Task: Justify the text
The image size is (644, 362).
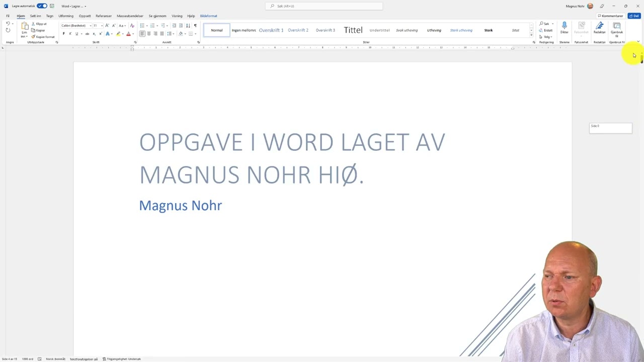Action: pyautogui.click(x=162, y=34)
